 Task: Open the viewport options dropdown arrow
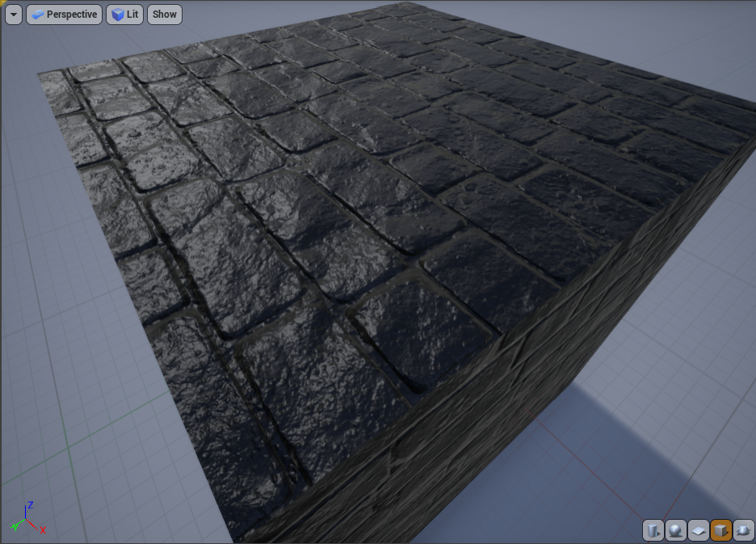point(14,15)
